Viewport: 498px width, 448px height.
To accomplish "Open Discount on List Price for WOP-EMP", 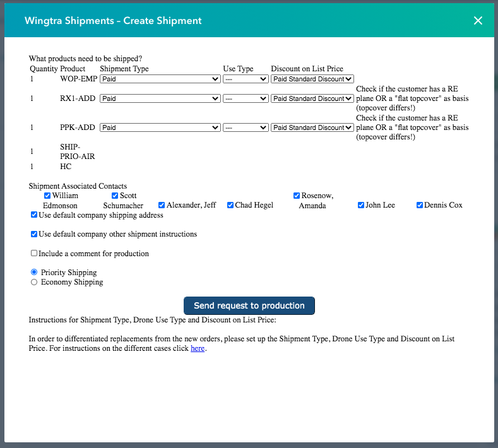I will point(312,80).
